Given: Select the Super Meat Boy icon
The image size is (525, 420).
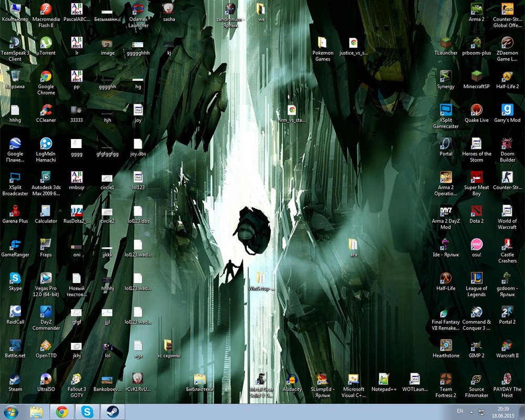Looking at the screenshot, I should [477, 184].
